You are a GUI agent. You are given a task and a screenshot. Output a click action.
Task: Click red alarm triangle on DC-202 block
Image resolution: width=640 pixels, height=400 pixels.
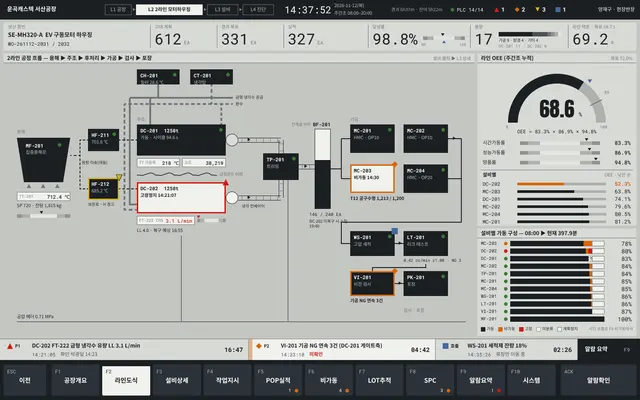pos(225,182)
